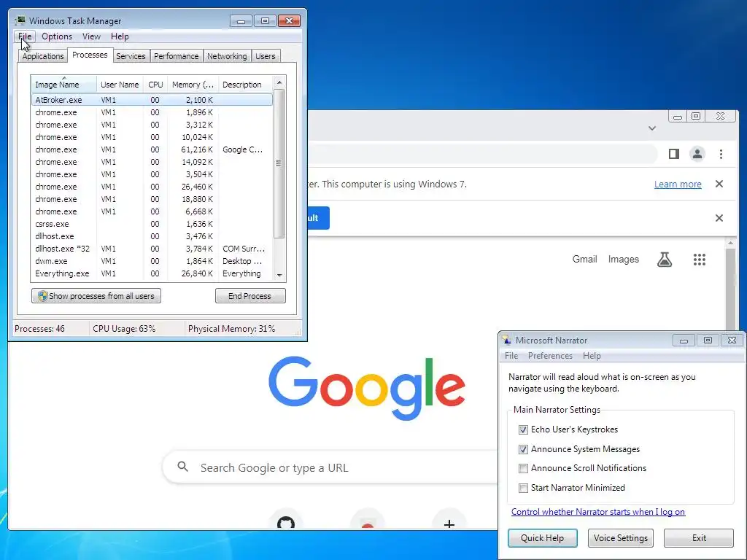747x560 pixels.
Task: Click the Learn more link in Chrome
Action: pos(678,184)
